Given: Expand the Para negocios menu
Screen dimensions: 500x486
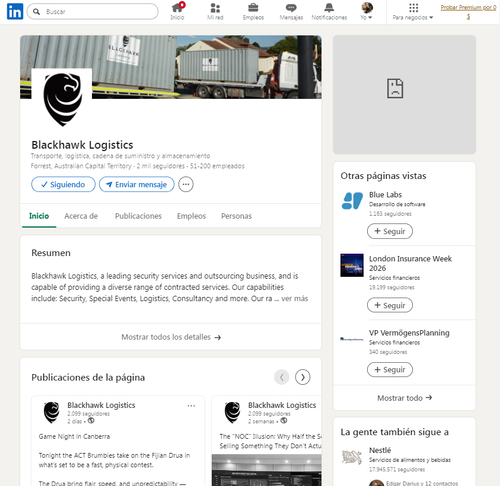Looking at the screenshot, I should click(x=413, y=12).
